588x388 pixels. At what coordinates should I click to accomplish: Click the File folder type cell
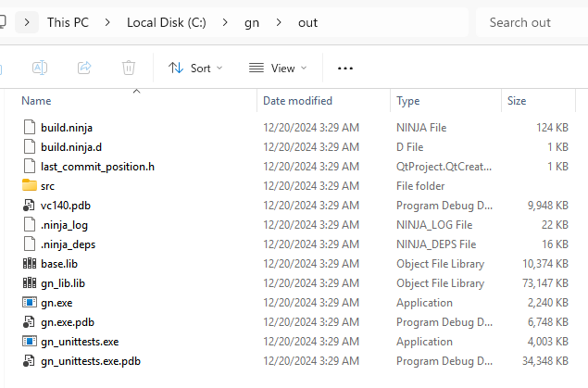pos(420,186)
